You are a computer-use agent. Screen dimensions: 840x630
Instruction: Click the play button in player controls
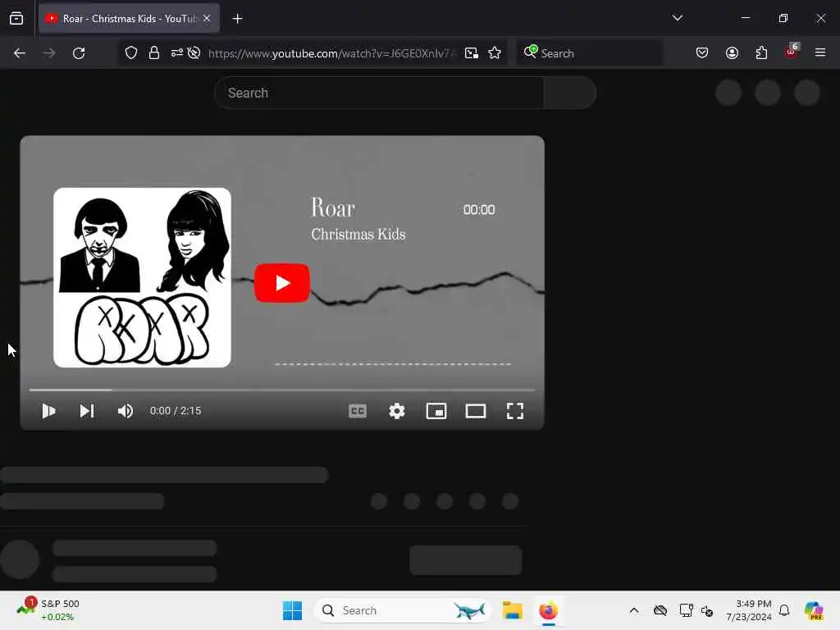click(x=48, y=411)
